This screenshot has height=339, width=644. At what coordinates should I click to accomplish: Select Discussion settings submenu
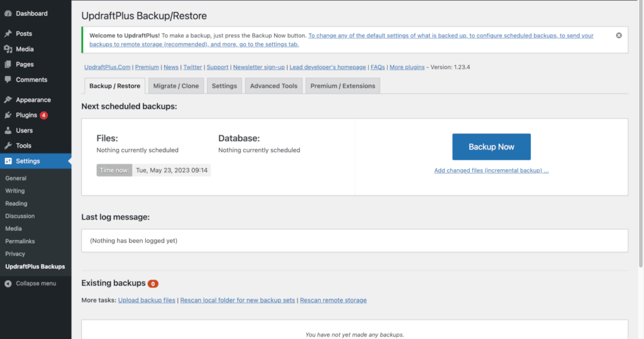pyautogui.click(x=19, y=216)
